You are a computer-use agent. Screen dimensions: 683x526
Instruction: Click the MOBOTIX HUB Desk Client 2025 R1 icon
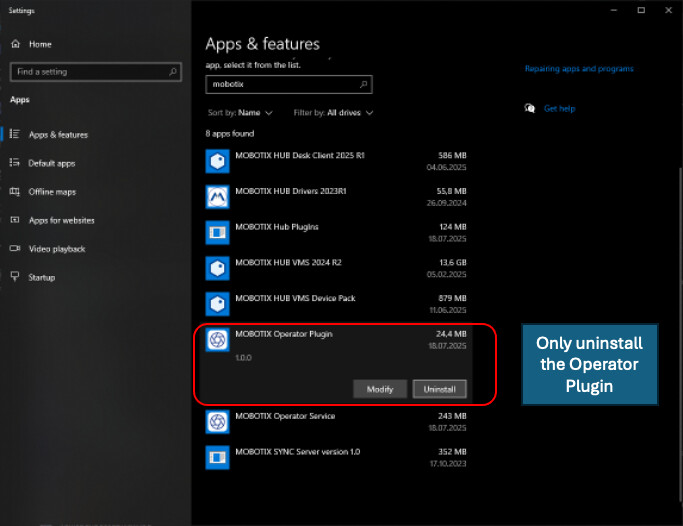[x=217, y=161]
